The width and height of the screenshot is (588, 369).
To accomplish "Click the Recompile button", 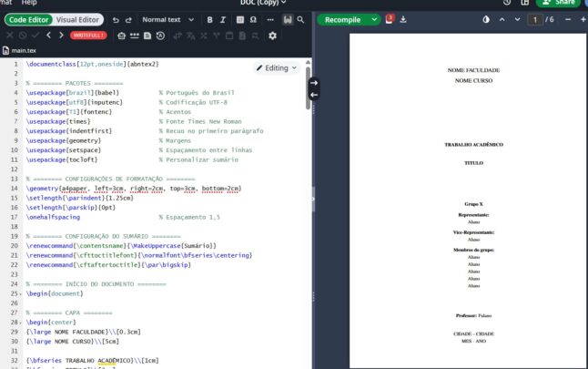I will [x=342, y=19].
